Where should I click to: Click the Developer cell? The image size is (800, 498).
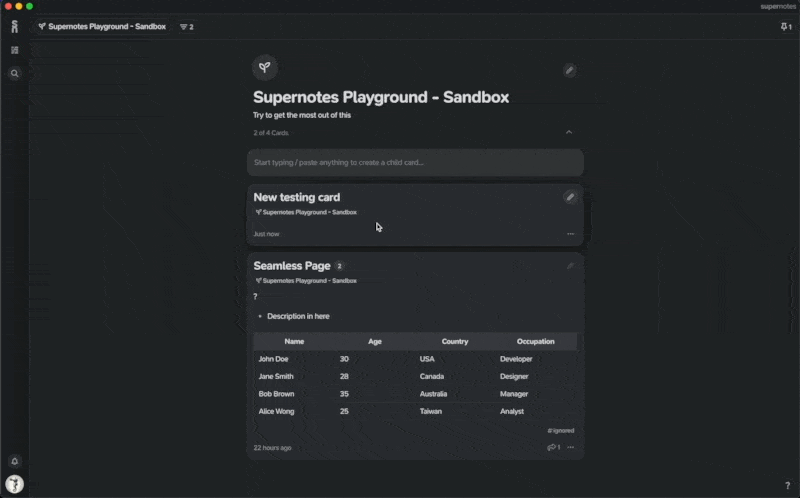(516, 359)
